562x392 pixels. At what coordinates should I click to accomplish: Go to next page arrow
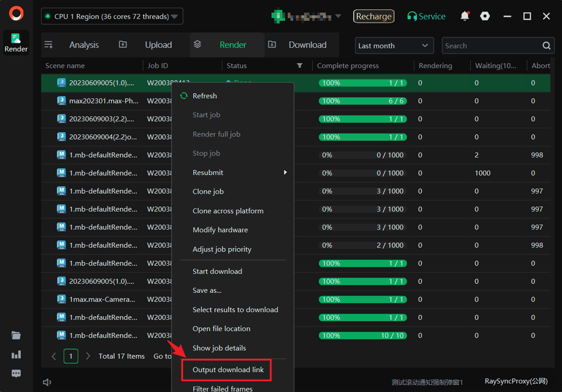(88, 356)
